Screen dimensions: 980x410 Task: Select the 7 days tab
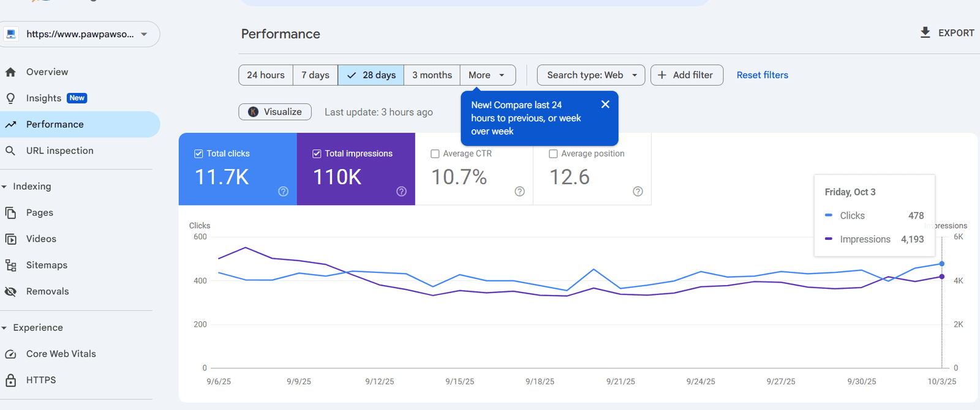pos(315,75)
